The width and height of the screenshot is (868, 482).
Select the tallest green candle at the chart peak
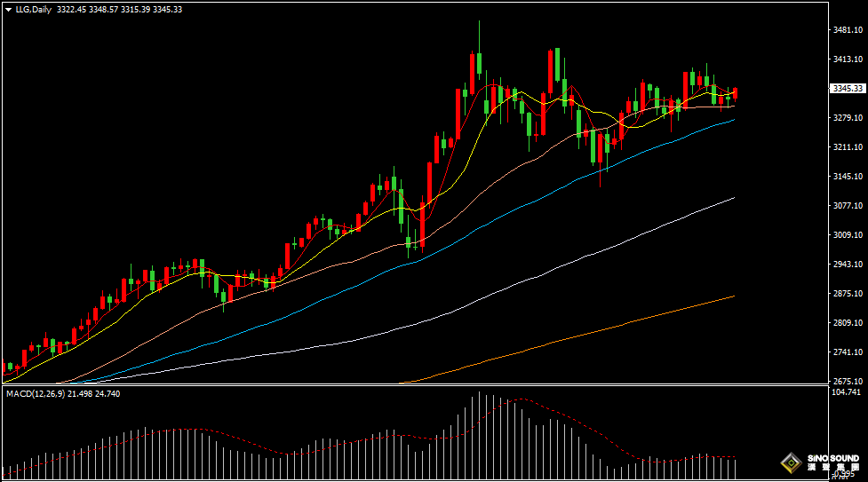coord(479,64)
